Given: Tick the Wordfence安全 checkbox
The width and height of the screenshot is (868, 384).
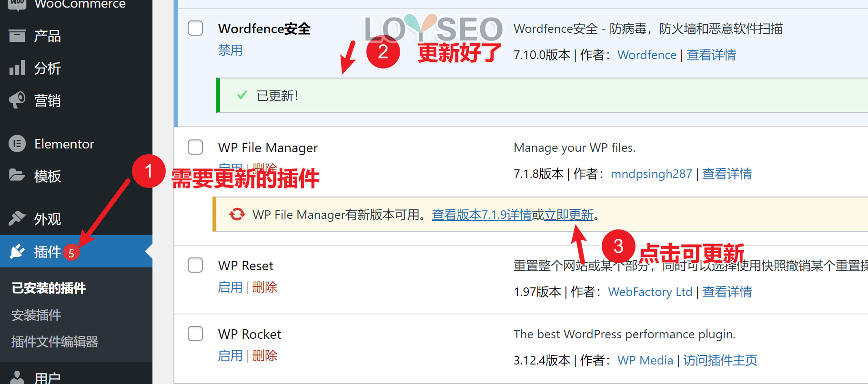Looking at the screenshot, I should [x=195, y=28].
